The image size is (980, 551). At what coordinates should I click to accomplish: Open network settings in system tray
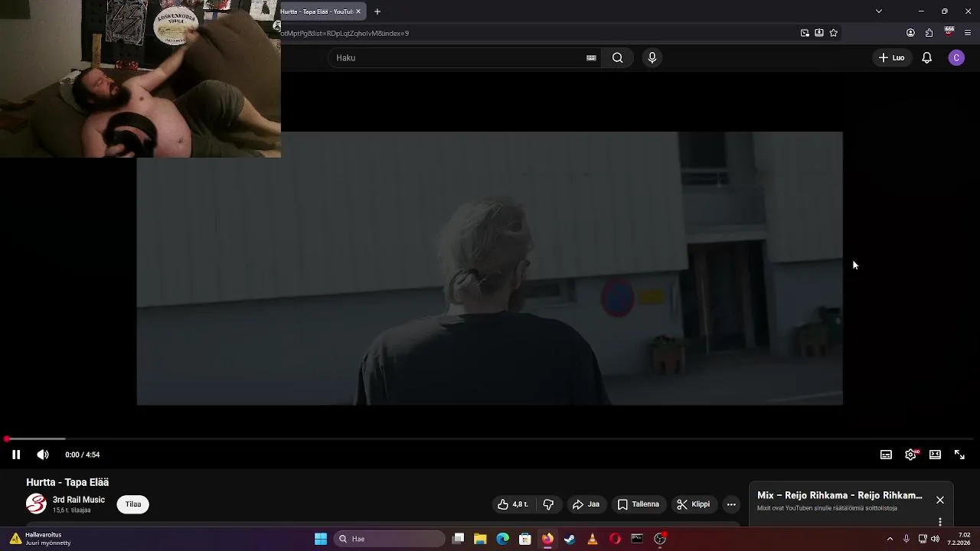[923, 539]
